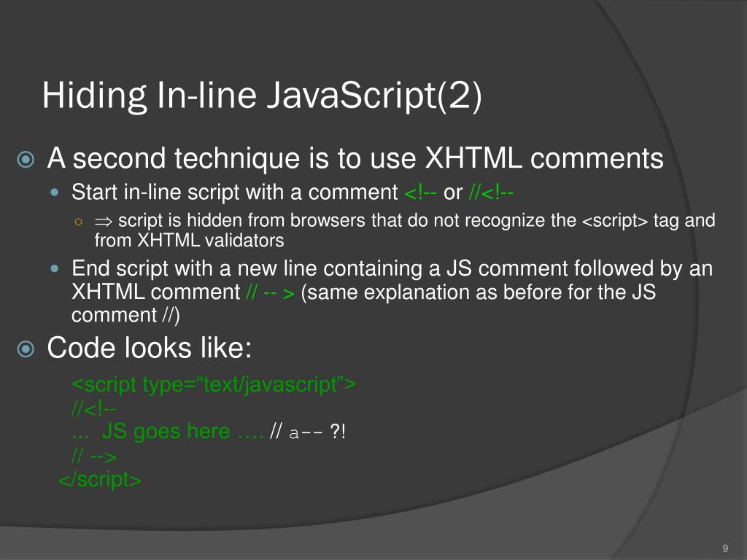Click the text 'from XHTML validators'
Screen dimensions: 747x560
point(189,241)
